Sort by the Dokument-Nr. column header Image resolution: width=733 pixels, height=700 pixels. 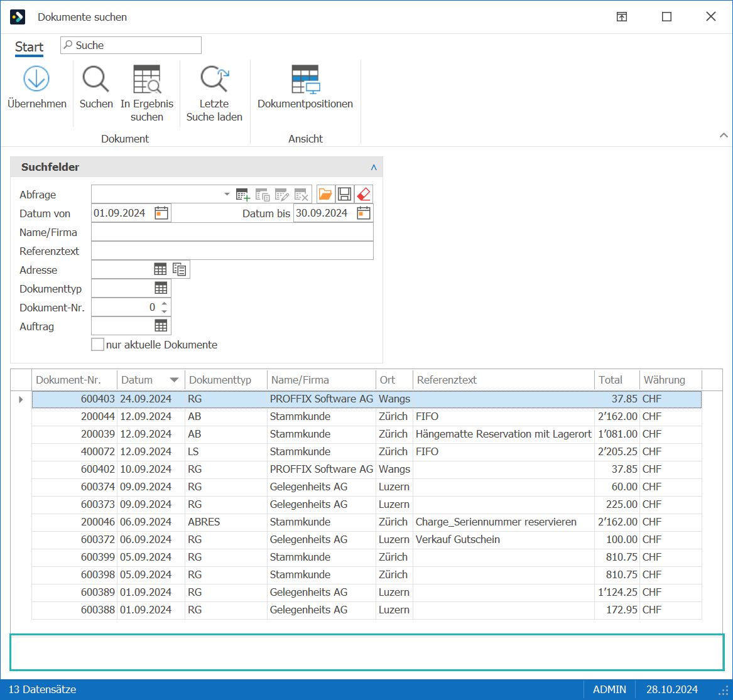pyautogui.click(x=74, y=380)
